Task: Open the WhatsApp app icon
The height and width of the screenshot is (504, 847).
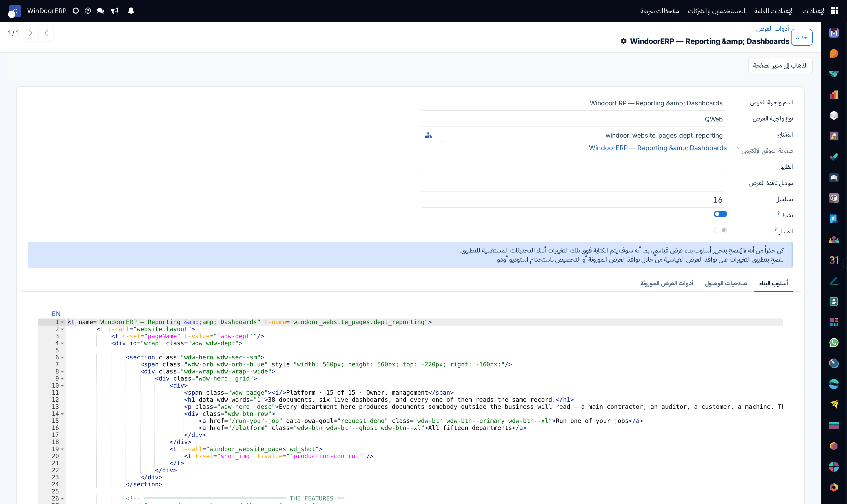Action: [x=834, y=343]
